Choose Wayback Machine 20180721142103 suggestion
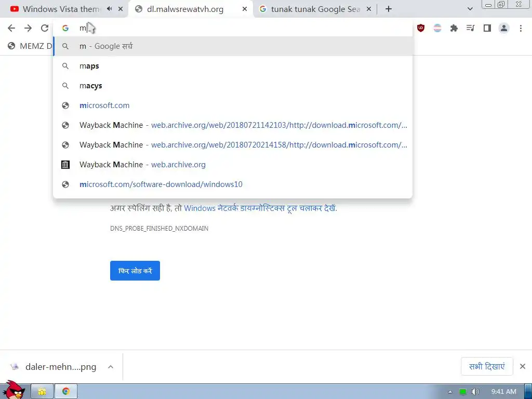 click(233, 125)
